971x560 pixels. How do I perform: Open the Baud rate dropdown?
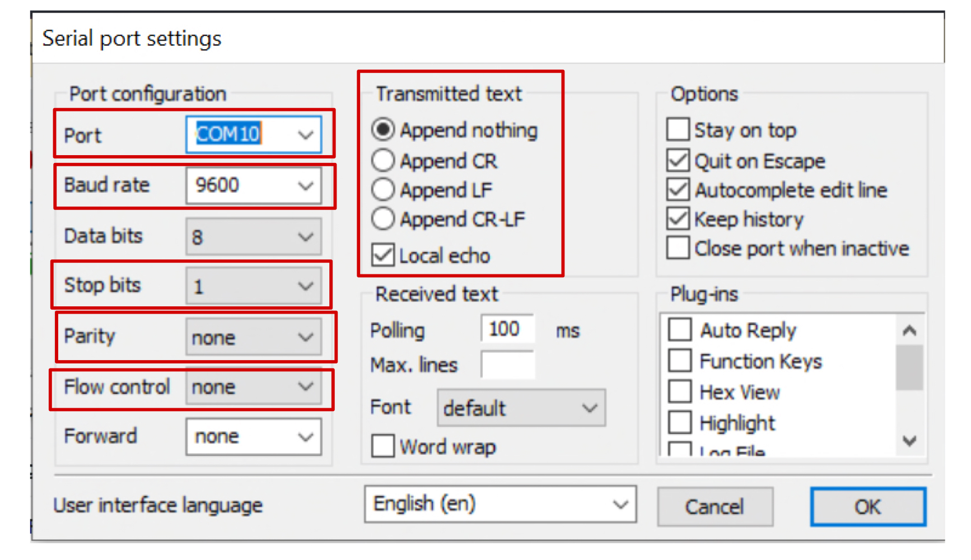pos(305,185)
